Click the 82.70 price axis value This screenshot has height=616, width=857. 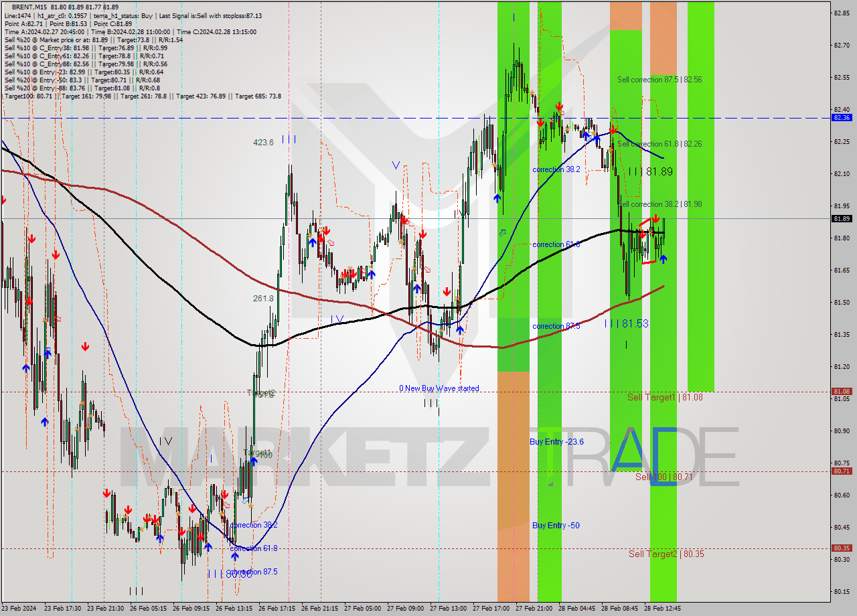(x=842, y=45)
